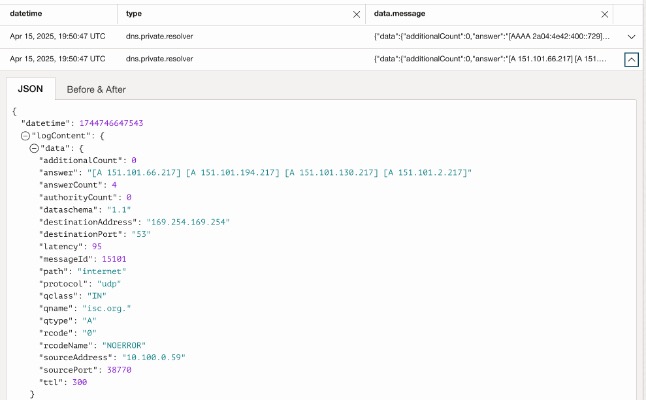The width and height of the screenshot is (646, 400).
Task: Click the "authorityCount" key
Action: 80,197
